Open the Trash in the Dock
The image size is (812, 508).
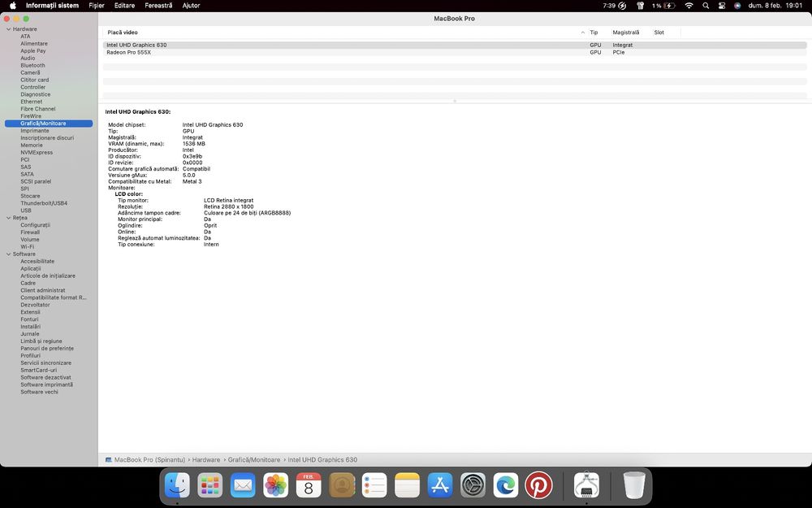pos(634,486)
